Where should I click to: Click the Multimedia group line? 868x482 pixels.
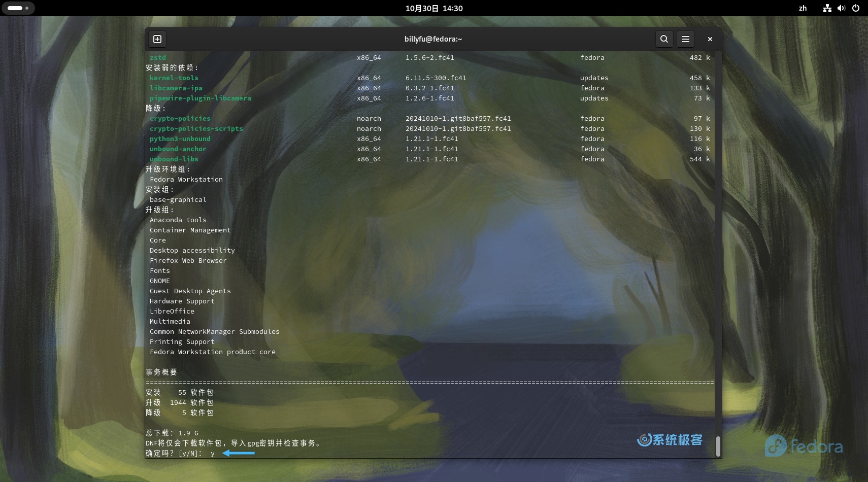(x=170, y=321)
